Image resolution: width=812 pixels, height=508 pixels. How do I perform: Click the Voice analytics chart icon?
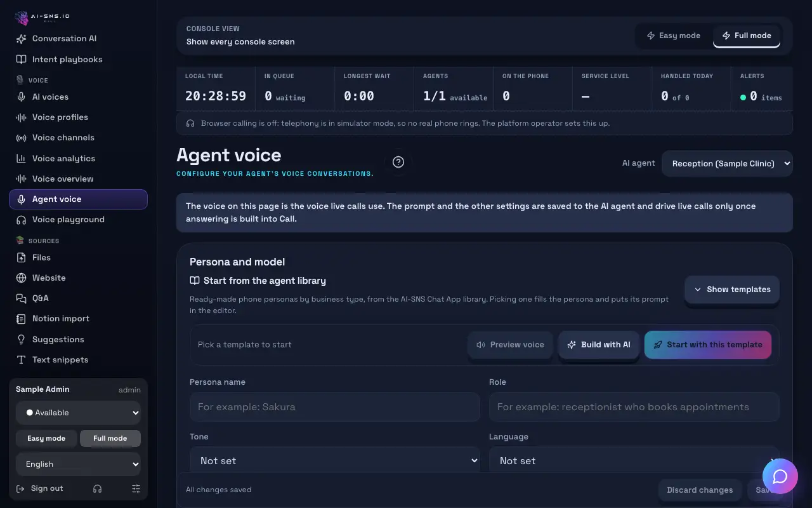(x=21, y=159)
